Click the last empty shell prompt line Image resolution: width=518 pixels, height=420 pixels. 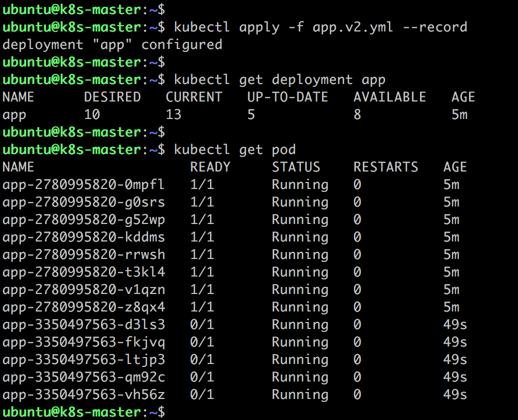(83, 412)
